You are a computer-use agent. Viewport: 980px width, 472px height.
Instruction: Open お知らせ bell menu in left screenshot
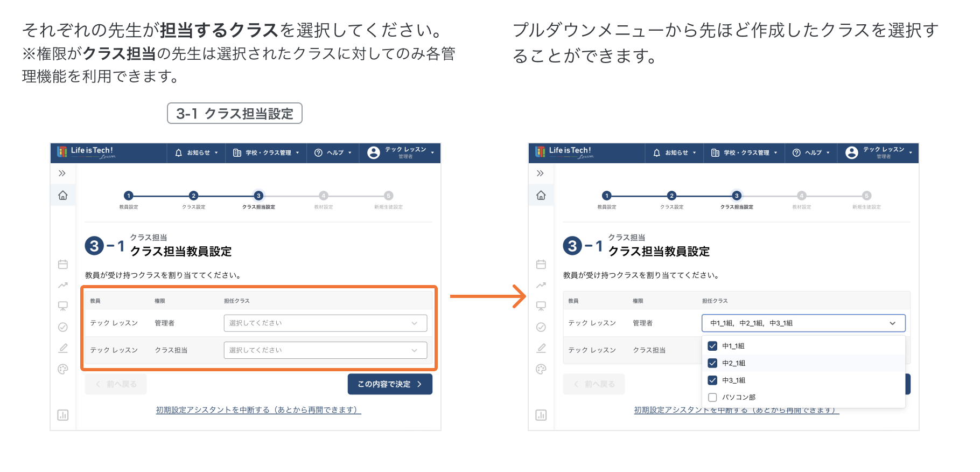point(197,153)
